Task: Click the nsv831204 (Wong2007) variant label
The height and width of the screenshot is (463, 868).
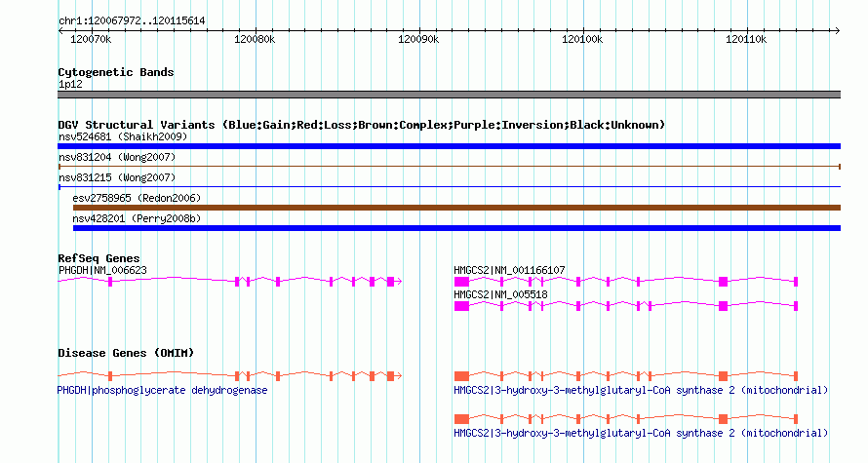Action: (117, 157)
